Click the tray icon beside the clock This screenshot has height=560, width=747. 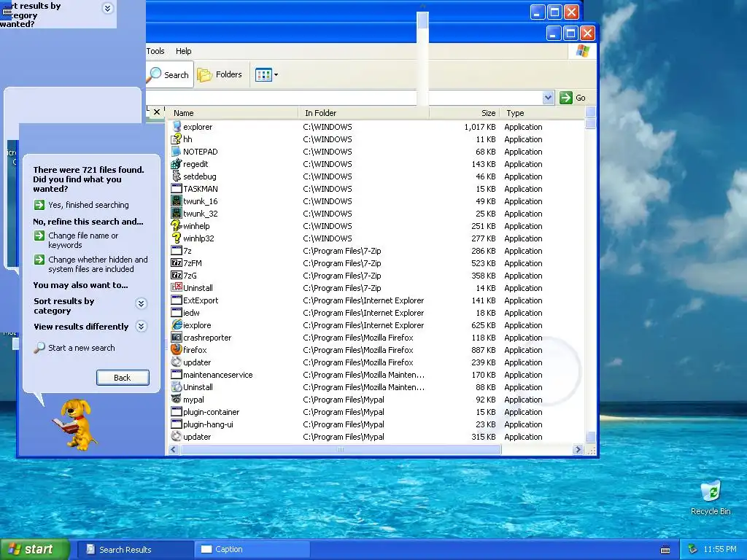[693, 550]
